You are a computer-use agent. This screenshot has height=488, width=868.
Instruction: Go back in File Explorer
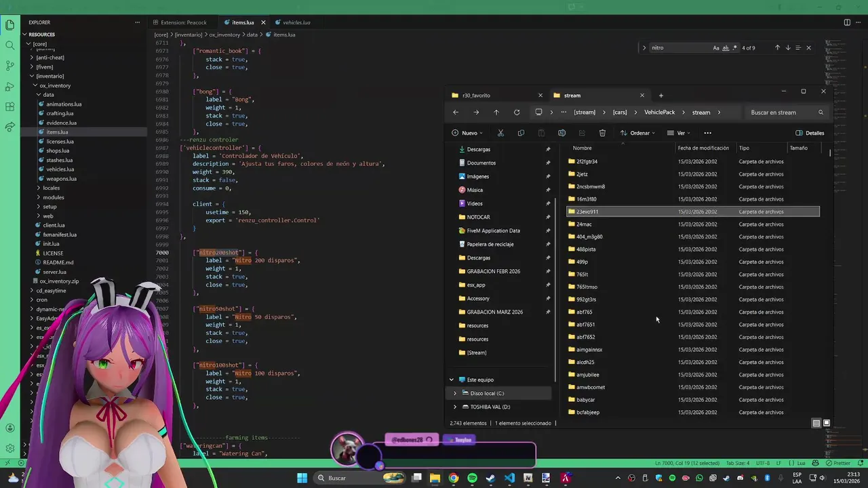tap(456, 113)
